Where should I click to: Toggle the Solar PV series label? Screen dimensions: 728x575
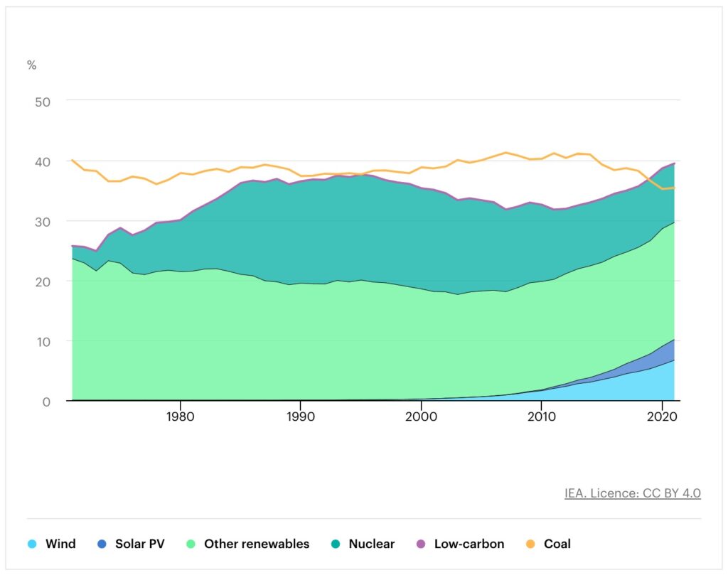[x=141, y=544]
